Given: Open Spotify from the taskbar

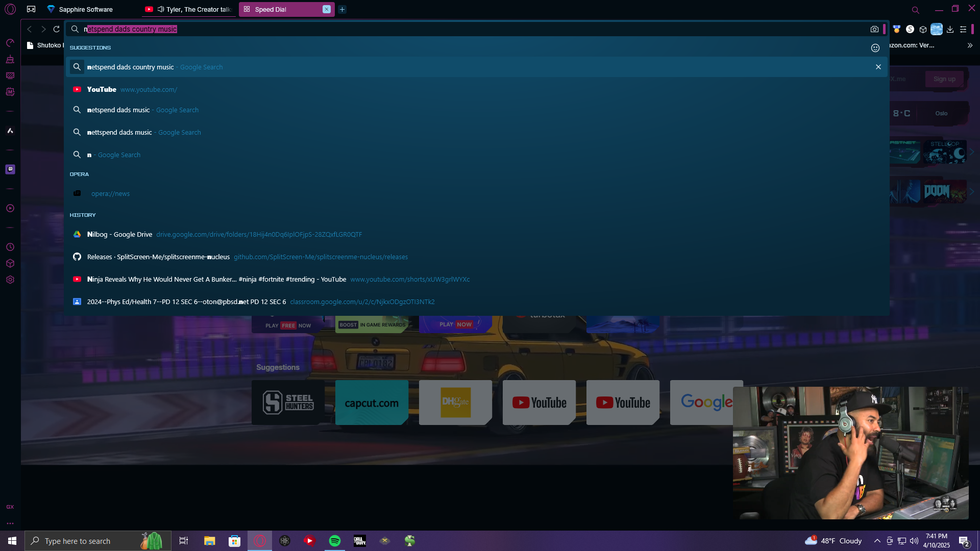Looking at the screenshot, I should [335, 541].
